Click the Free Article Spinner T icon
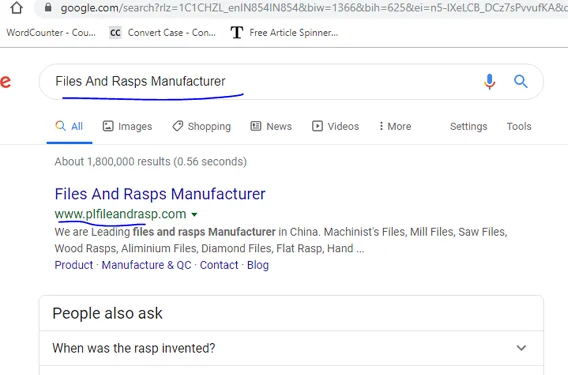 [237, 33]
